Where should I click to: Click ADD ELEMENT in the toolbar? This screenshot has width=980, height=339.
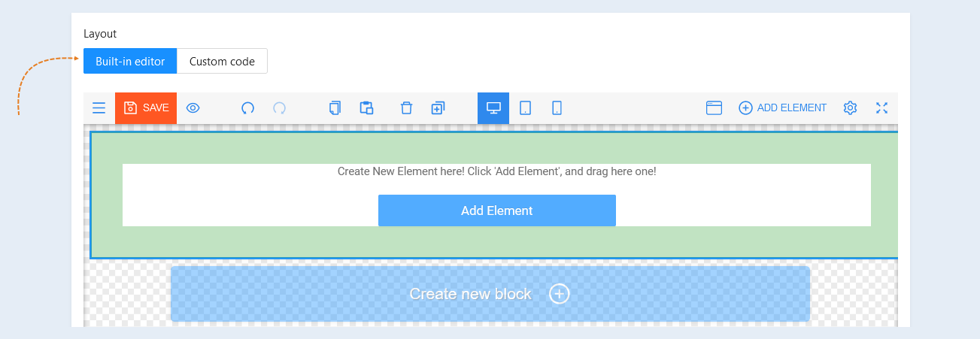[782, 108]
